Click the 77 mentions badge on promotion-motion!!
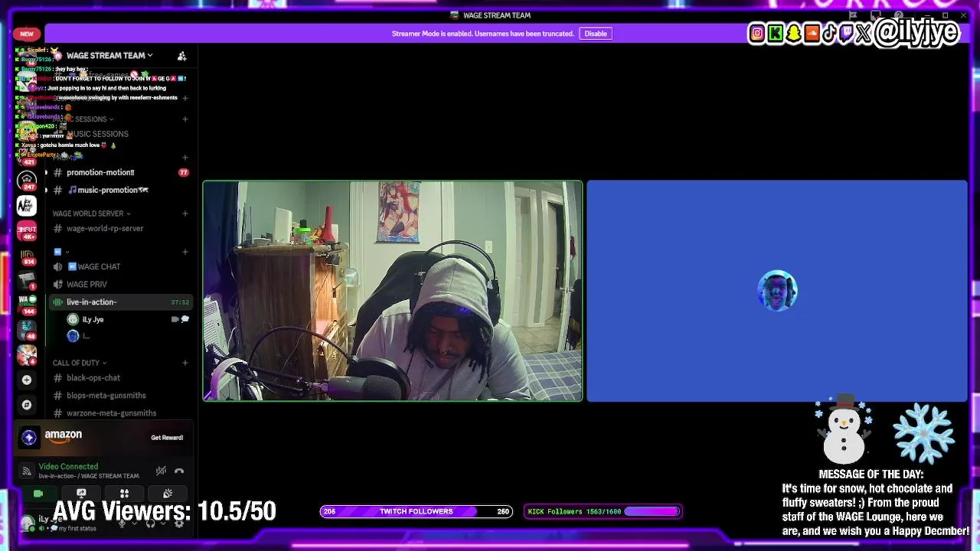980x551 pixels. point(183,172)
